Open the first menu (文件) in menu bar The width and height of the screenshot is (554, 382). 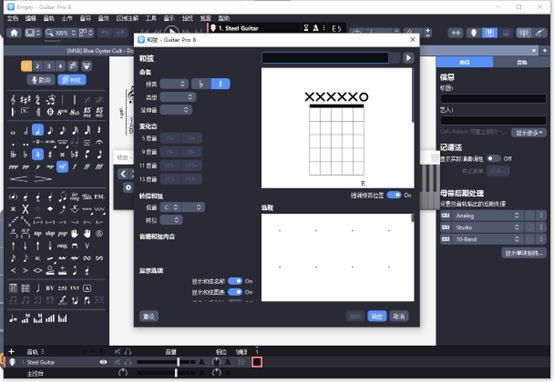point(13,18)
